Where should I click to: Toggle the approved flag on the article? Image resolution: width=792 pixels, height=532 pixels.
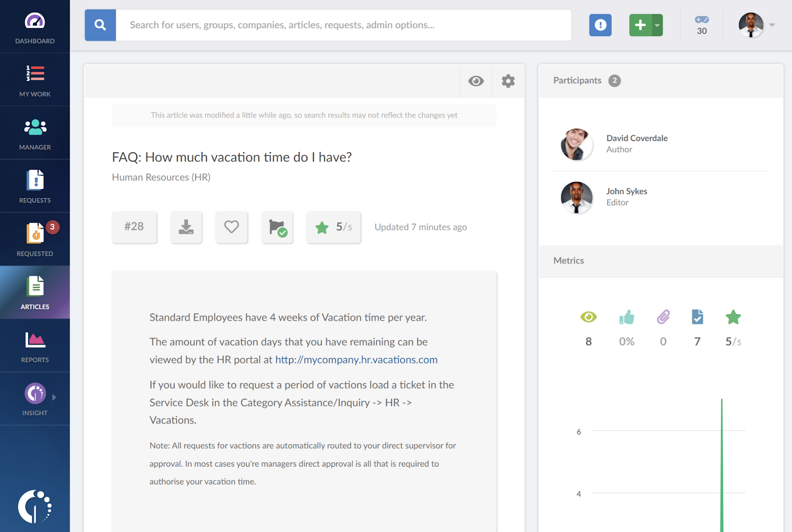[x=277, y=227]
